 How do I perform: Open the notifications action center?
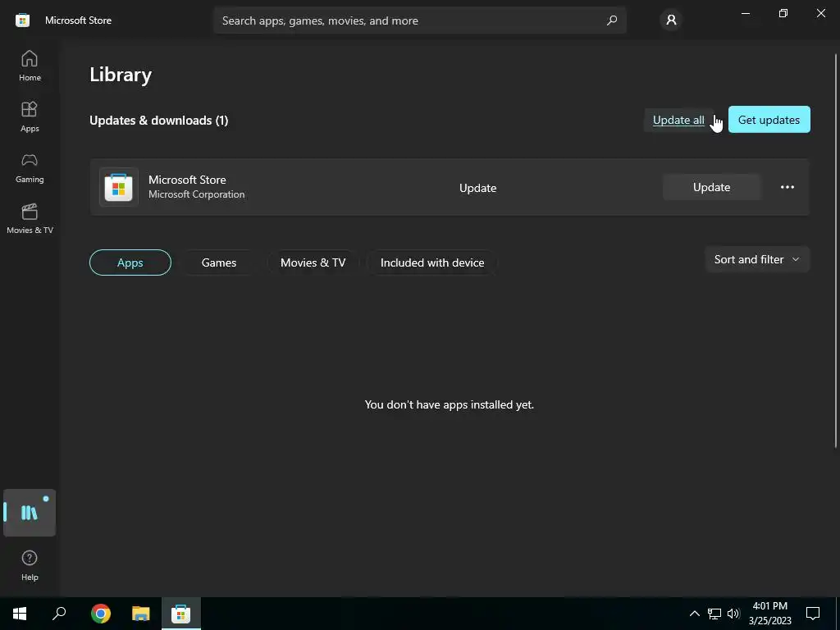[813, 614]
